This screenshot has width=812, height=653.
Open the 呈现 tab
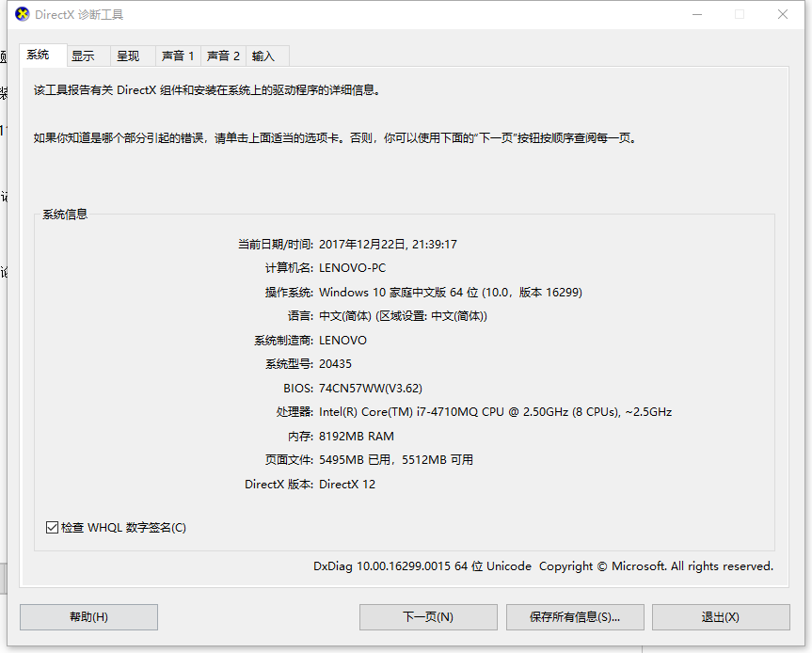[133, 56]
